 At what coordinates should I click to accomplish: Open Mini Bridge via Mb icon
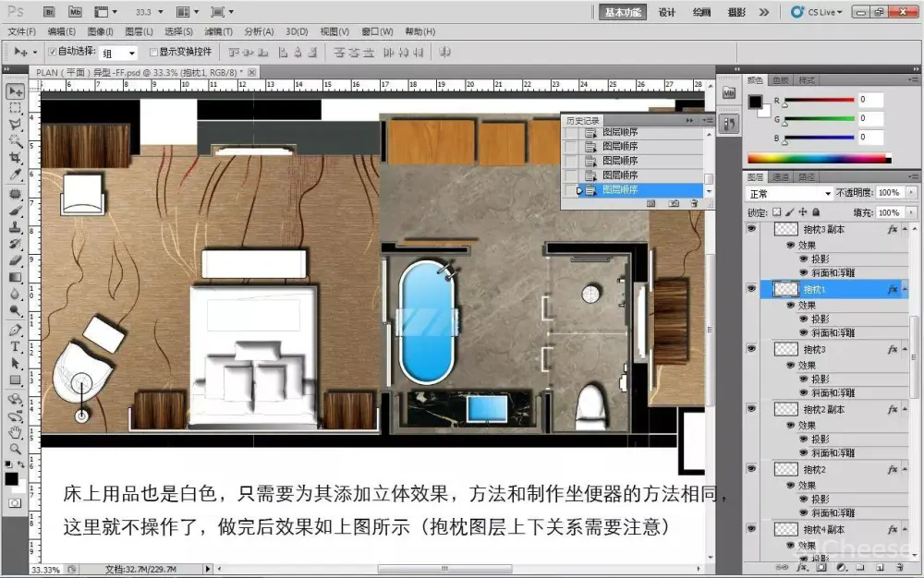pyautogui.click(x=76, y=12)
